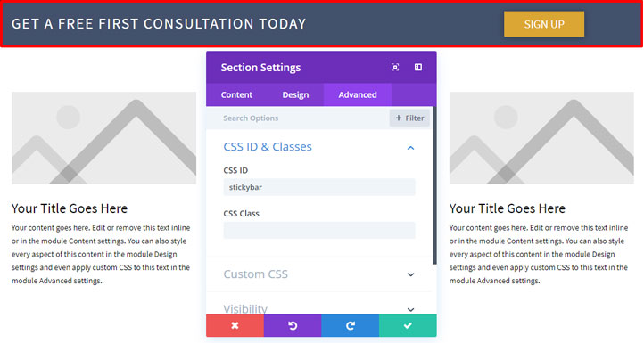Click the SIGN UP button
Screen dimensions: 644x343
[x=544, y=24]
